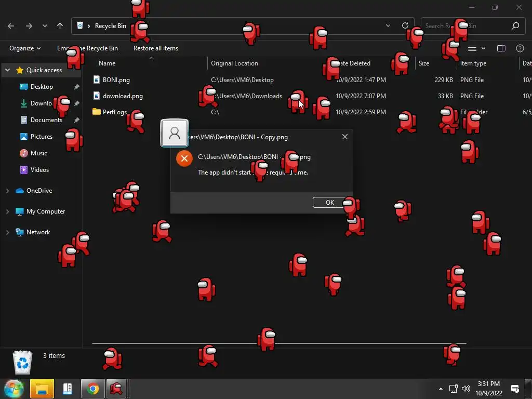This screenshot has height=399, width=532.
Task: Open Music in the sidebar
Action: (38, 153)
